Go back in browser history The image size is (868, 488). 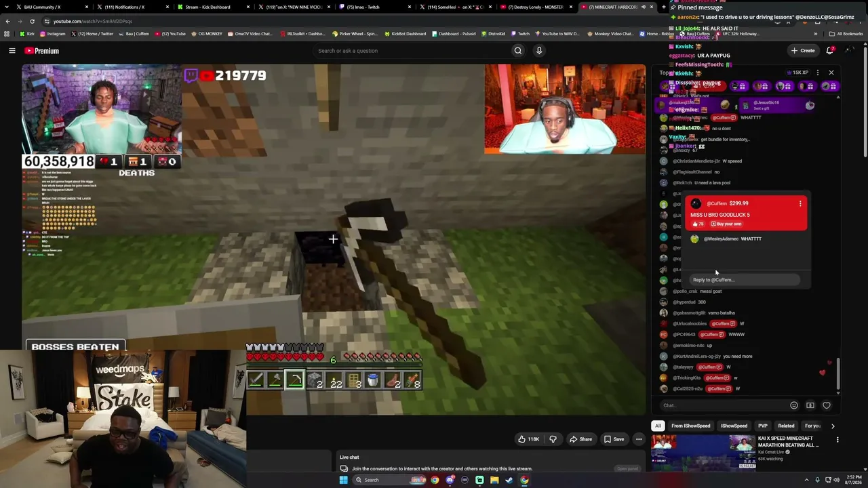click(x=7, y=21)
